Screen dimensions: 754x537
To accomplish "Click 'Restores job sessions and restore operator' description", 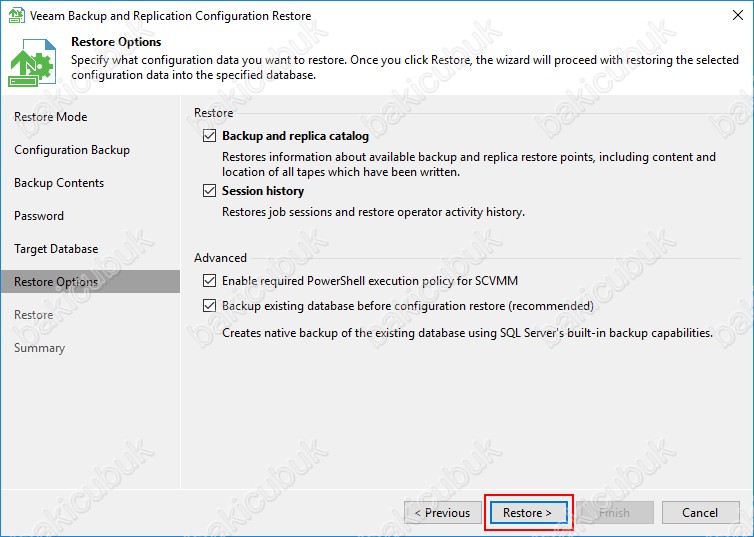I will coord(373,212).
